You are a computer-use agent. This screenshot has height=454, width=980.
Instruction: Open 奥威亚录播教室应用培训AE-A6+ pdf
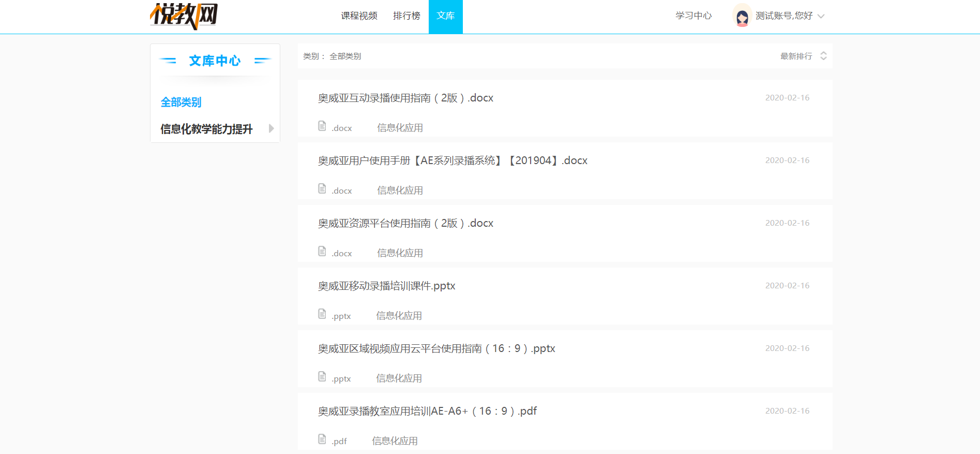click(x=427, y=411)
